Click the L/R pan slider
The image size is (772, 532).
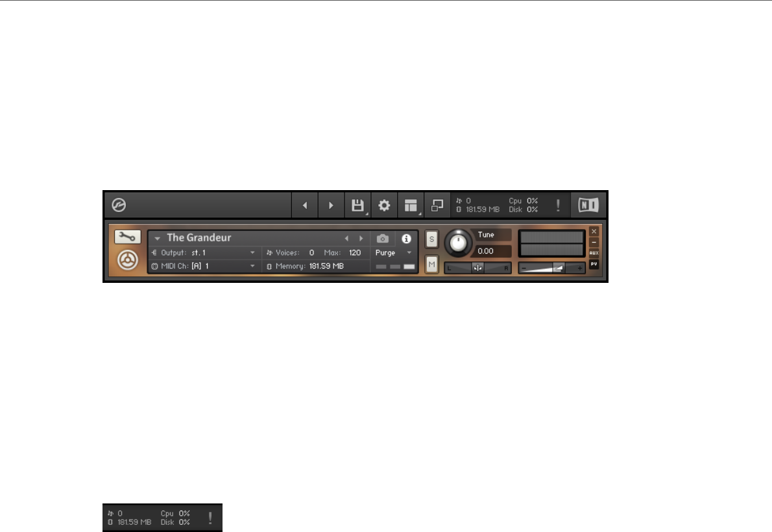477,268
